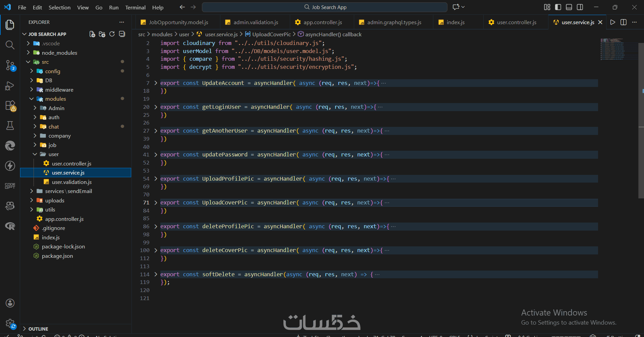Switch to admin.validation.js tab
The image size is (644, 337).
[x=256, y=22]
